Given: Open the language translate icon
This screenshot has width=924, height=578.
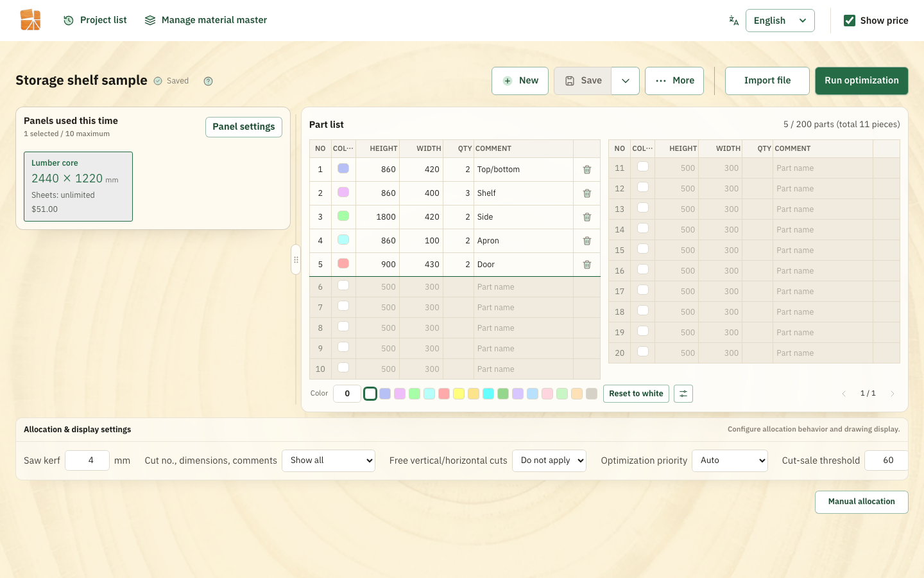Looking at the screenshot, I should [734, 21].
